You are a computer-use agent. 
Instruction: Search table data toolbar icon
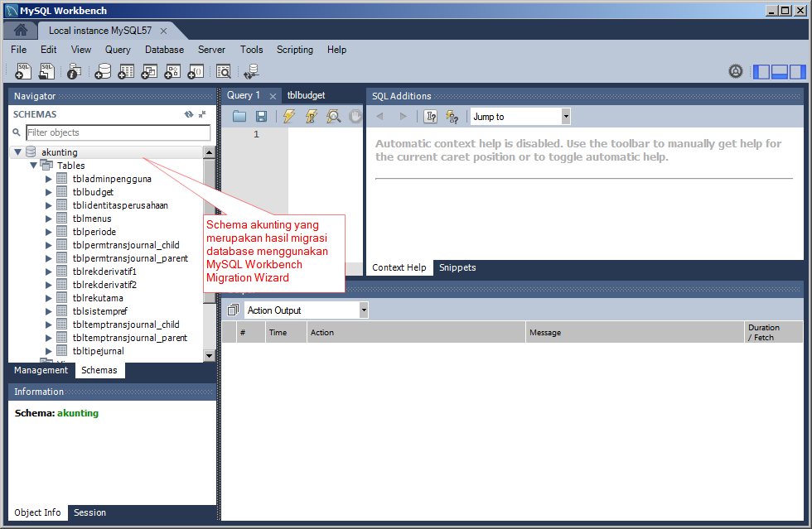point(224,71)
